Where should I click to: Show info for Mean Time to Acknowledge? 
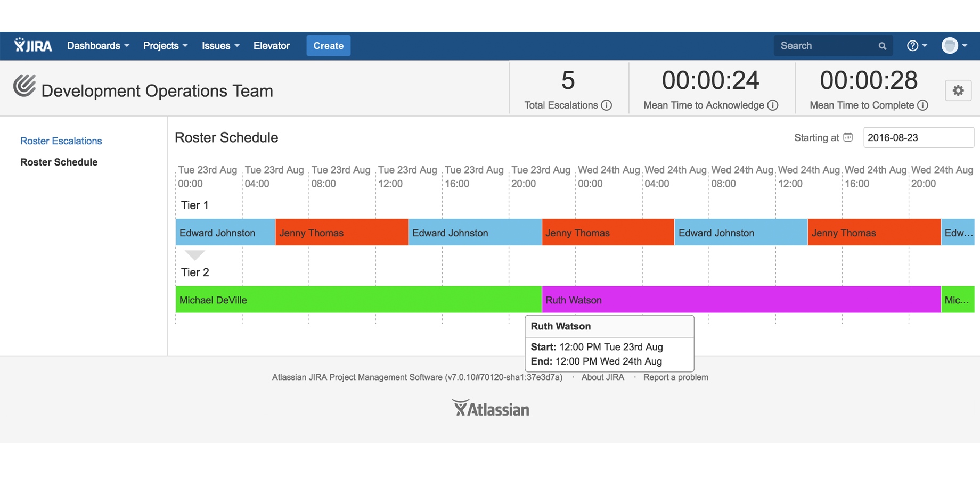(x=773, y=105)
